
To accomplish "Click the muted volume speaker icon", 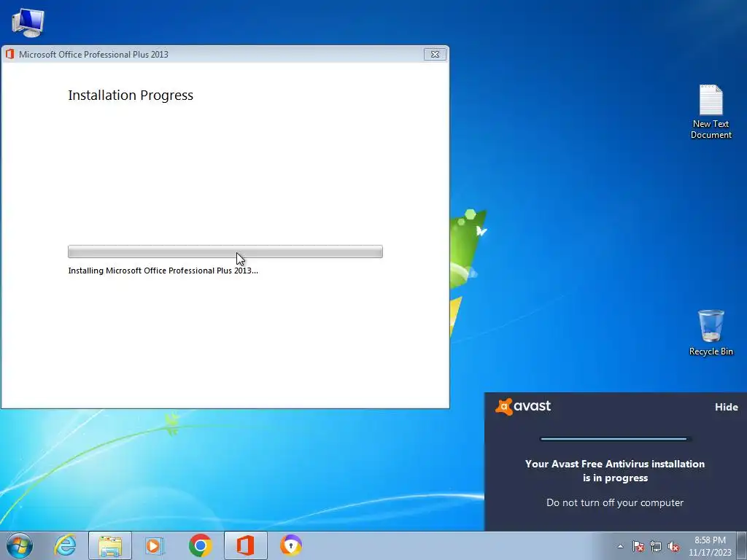I will coord(673,546).
